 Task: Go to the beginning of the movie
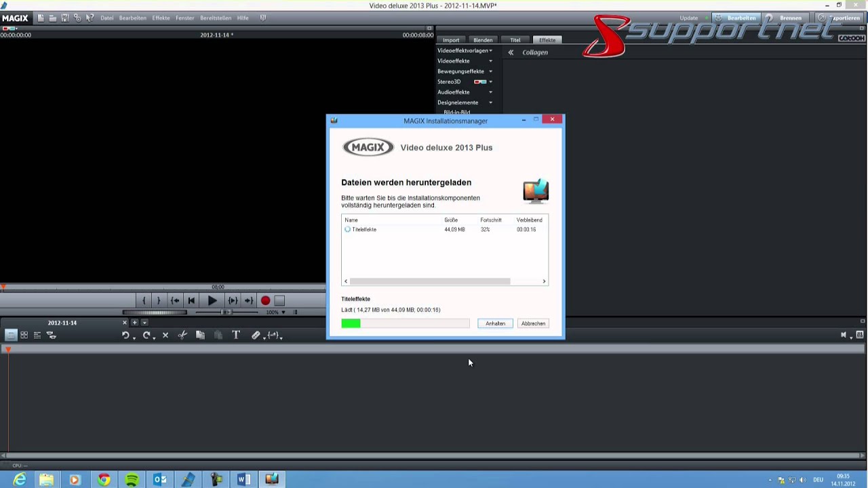191,301
